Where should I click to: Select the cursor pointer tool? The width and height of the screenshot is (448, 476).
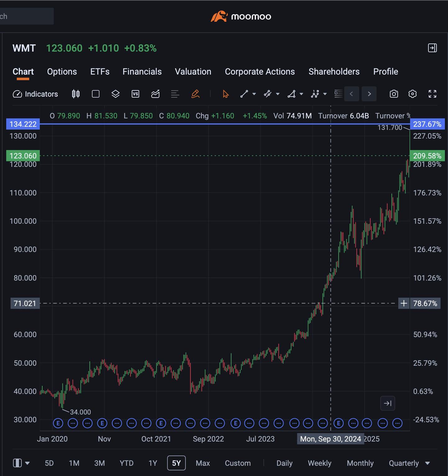[226, 94]
